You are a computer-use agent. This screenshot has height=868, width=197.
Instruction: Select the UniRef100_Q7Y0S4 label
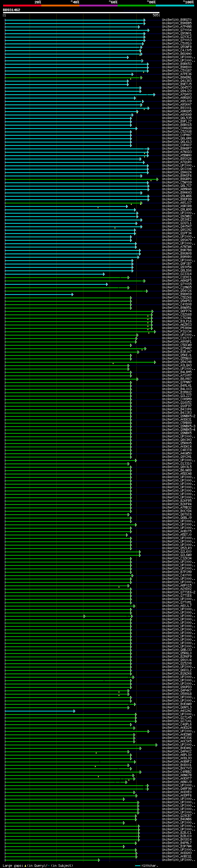point(177,30)
